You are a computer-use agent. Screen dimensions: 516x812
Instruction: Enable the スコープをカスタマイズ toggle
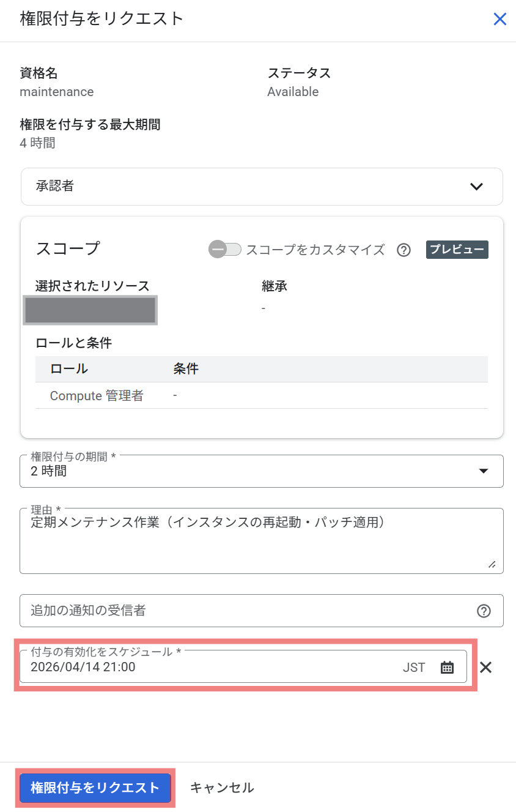[225, 250]
